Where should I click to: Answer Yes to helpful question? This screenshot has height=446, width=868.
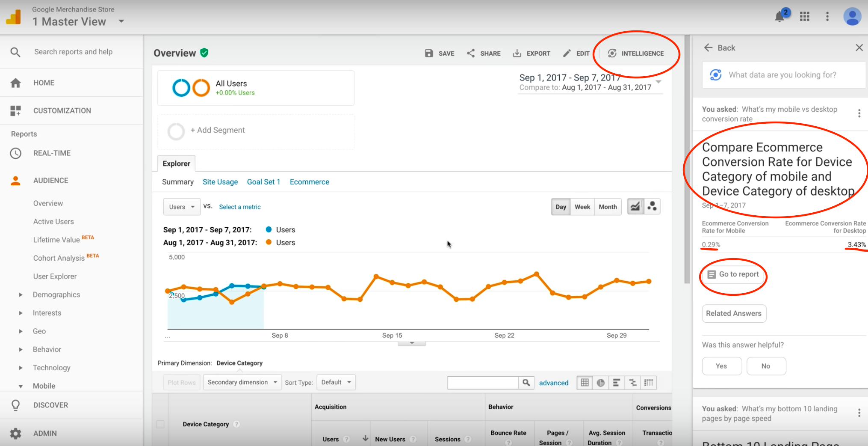721,366
